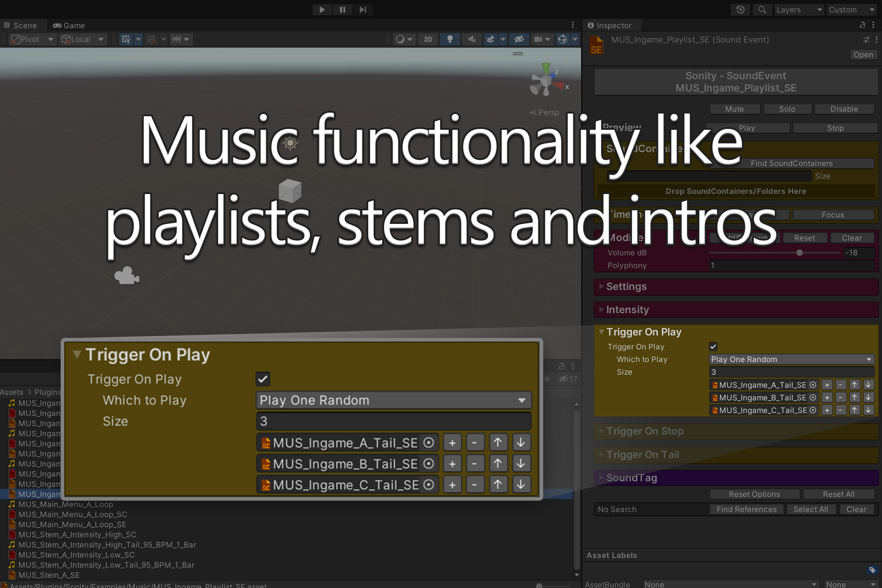The image size is (882, 588).
Task: Open the Which to Play dropdown in Inspector
Action: [x=791, y=360]
